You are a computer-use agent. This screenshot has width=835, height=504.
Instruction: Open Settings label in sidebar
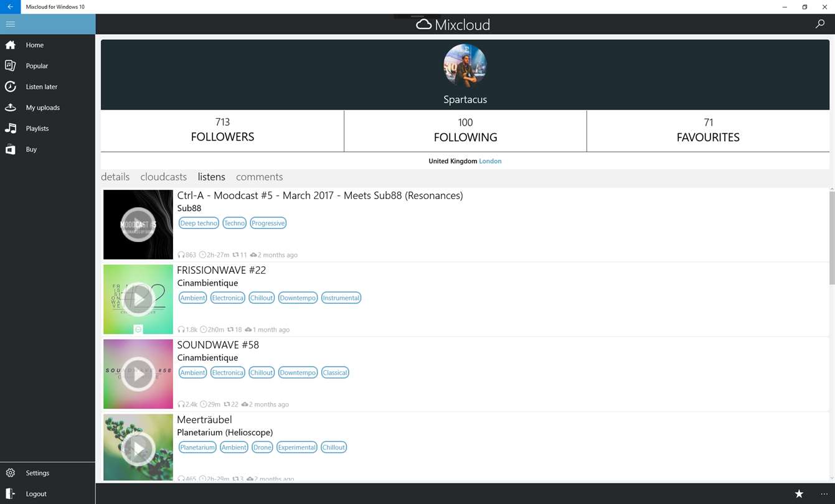tap(37, 473)
